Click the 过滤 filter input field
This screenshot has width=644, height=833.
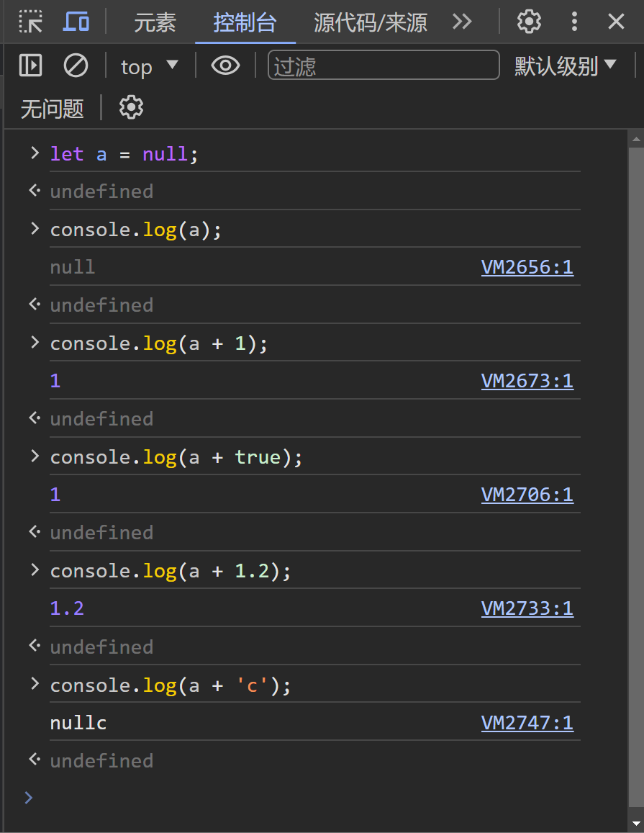point(384,65)
